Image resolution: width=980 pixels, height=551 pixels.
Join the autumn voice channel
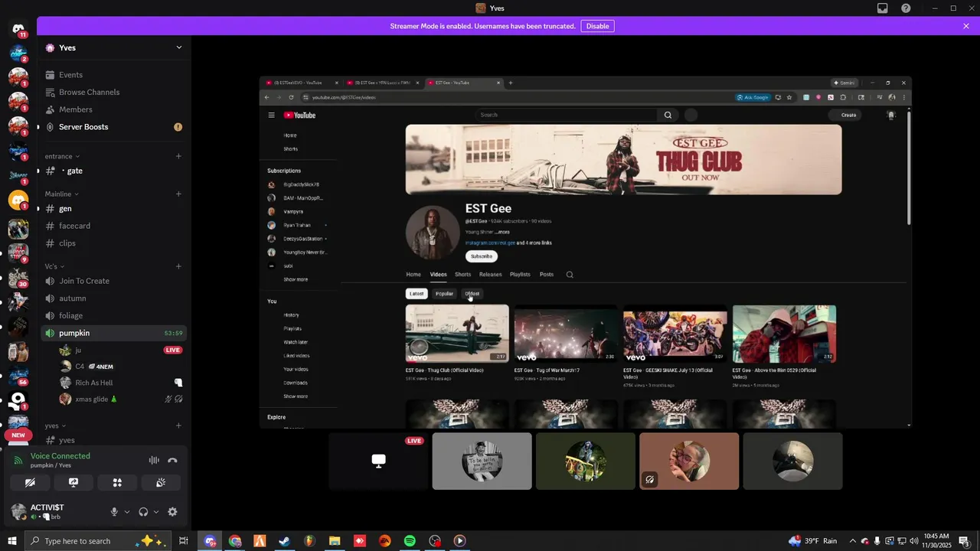(114, 298)
